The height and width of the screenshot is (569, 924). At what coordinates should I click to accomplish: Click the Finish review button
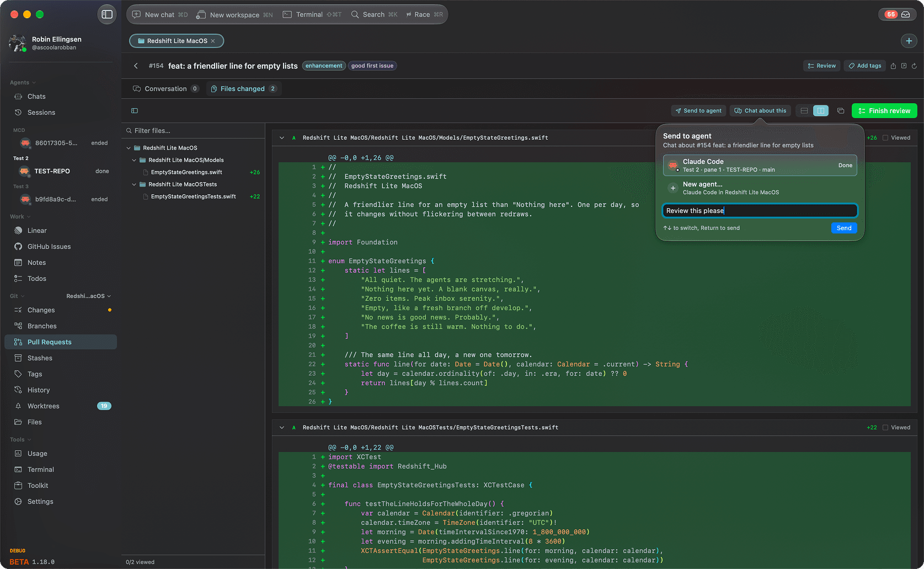[x=884, y=111]
